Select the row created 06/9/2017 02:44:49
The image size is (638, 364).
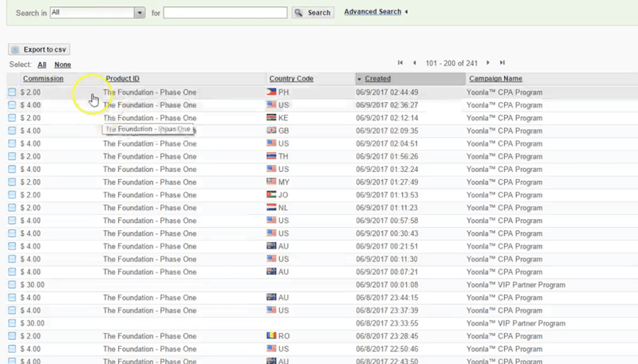[x=12, y=92]
